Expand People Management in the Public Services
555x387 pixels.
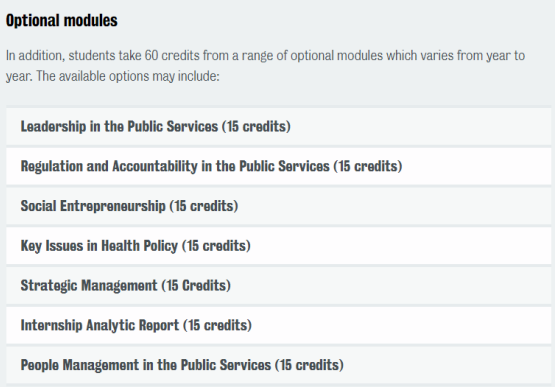click(279, 365)
